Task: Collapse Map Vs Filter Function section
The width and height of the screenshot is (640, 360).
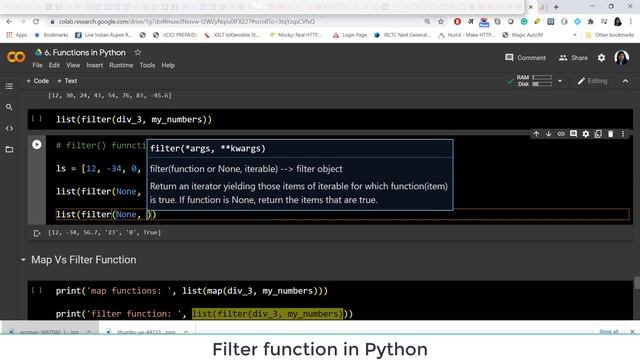Action: tap(23, 260)
